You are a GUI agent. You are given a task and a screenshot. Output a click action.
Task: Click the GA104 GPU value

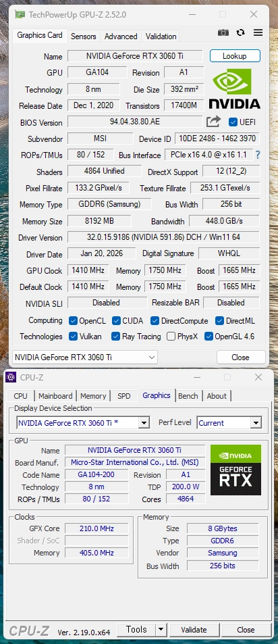97,72
